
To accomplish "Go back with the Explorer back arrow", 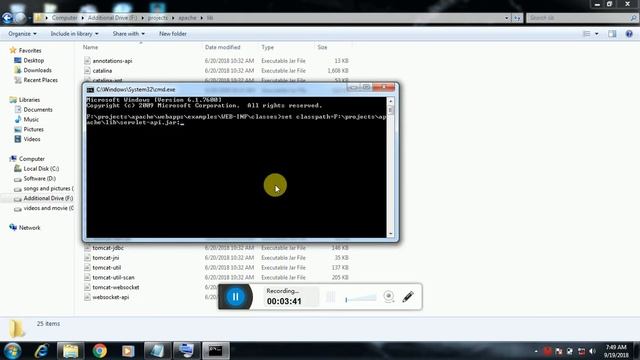I will pos(7,18).
